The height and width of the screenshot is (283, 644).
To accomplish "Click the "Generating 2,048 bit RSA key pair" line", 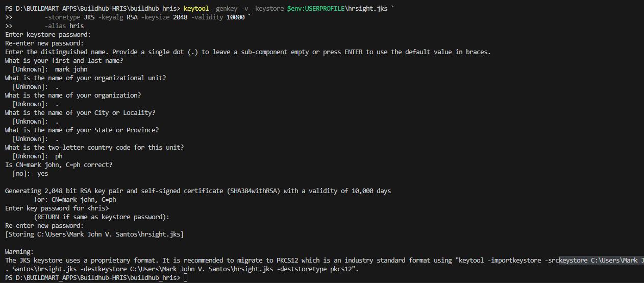I will tap(197, 191).
